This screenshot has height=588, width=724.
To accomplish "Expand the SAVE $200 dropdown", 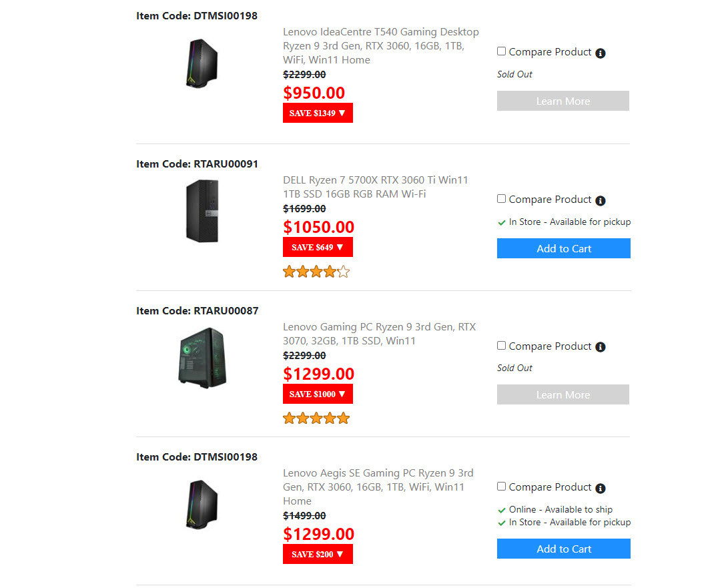I will pyautogui.click(x=318, y=554).
